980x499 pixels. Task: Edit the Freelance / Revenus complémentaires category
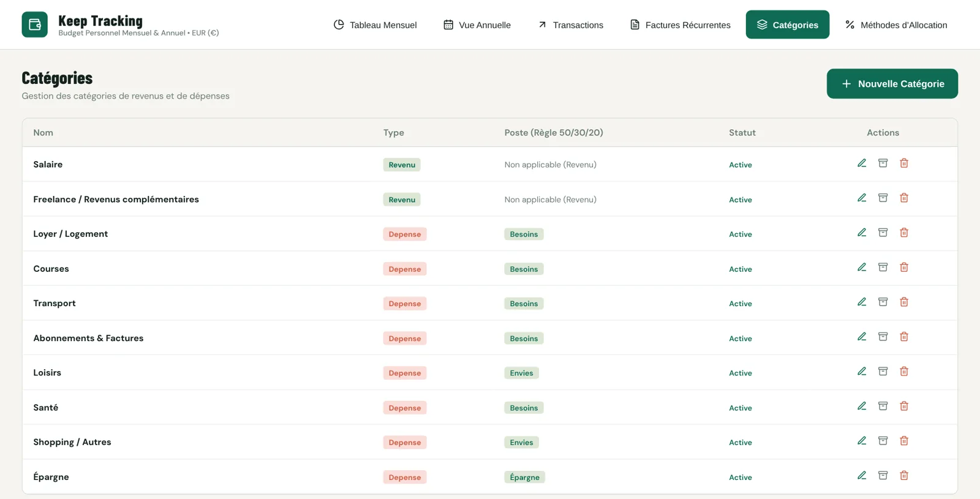click(x=862, y=198)
